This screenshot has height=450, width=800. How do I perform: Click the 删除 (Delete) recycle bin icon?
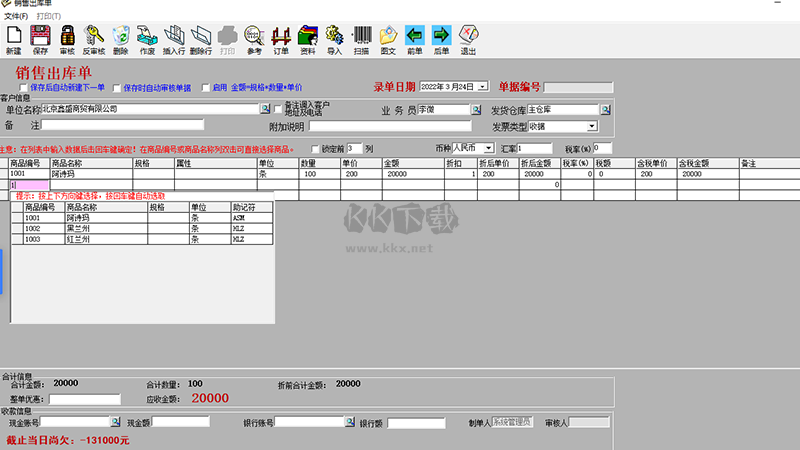(x=120, y=39)
